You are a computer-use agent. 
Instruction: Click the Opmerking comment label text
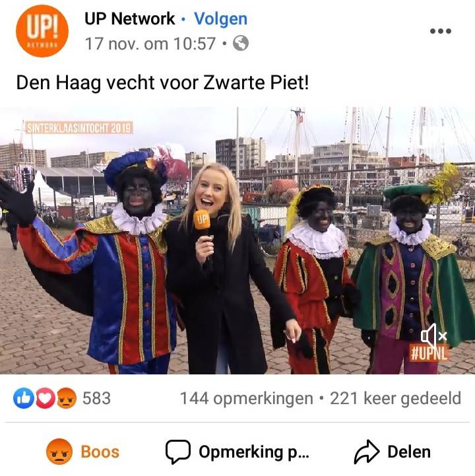pyautogui.click(x=254, y=452)
